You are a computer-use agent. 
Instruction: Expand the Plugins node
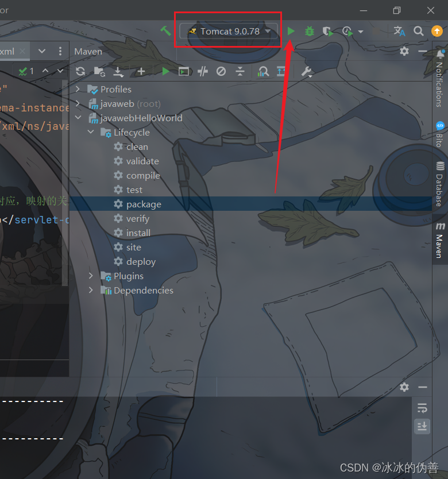(90, 276)
